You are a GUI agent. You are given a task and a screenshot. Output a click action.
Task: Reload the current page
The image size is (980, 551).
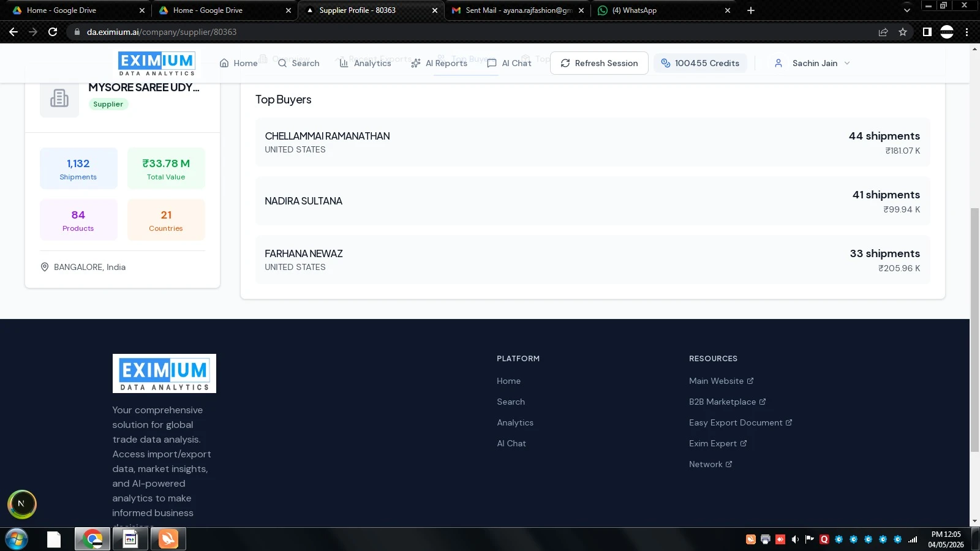(53, 32)
